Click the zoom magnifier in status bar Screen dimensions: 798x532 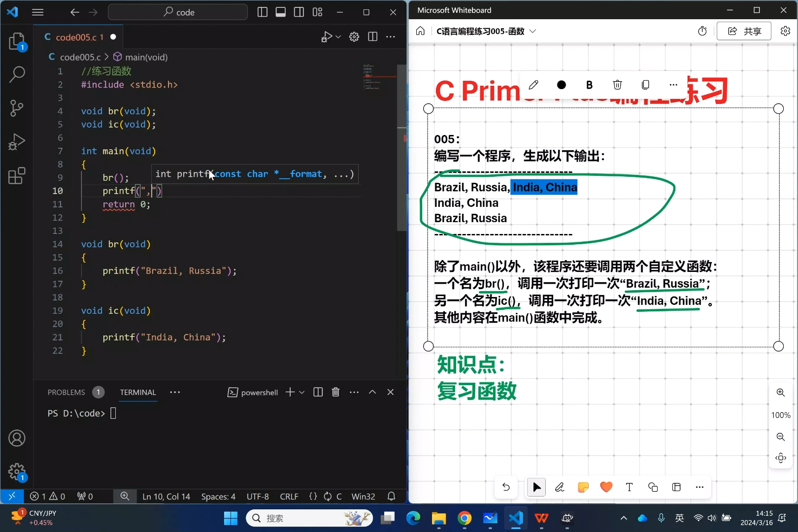click(125, 496)
